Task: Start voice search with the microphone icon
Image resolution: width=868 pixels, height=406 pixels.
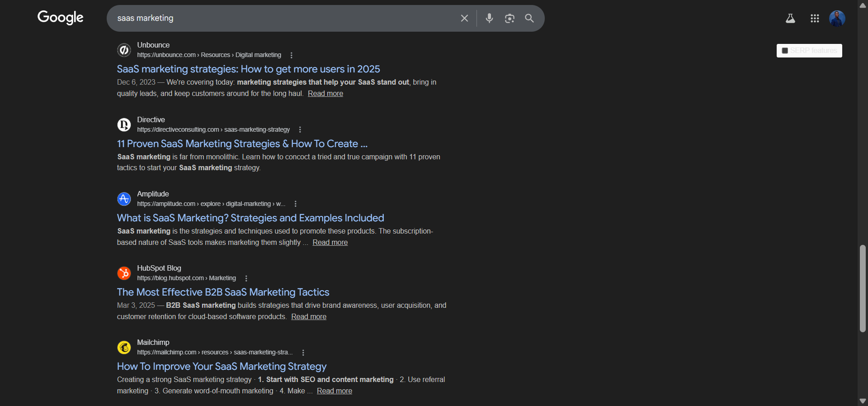Action: [x=489, y=18]
